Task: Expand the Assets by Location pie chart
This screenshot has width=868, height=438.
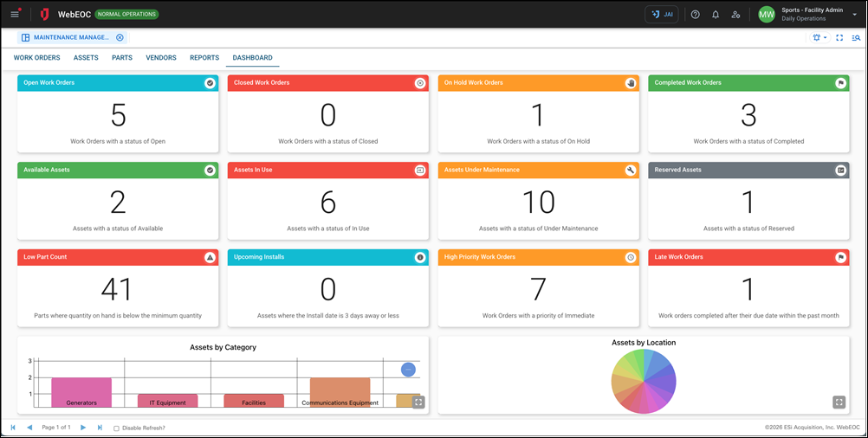Action: tap(839, 403)
